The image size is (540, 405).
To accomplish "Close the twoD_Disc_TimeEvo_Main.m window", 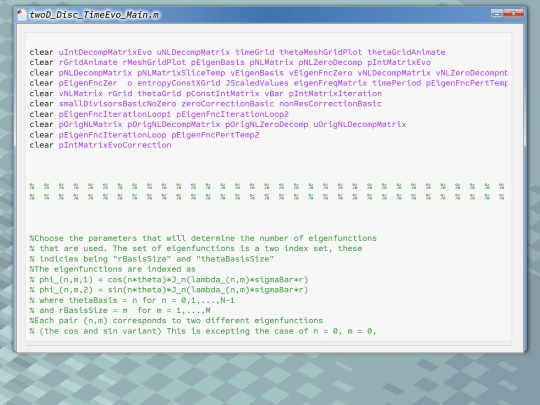I will pyautogui.click(x=513, y=14).
